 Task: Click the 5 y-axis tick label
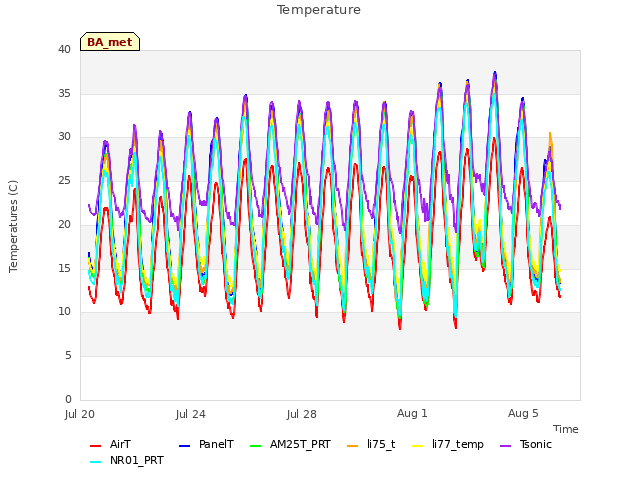(68, 356)
